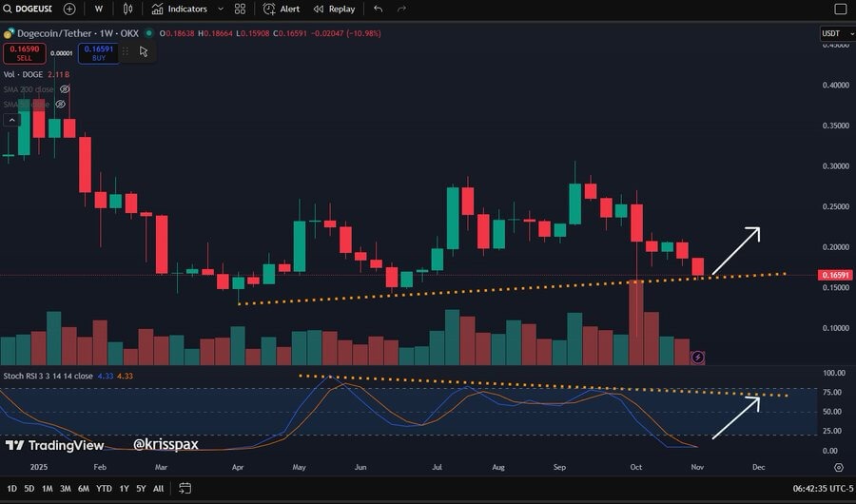The height and width of the screenshot is (504, 856).
Task: Expand the Indicators favorites dropdown arrow
Action: [x=221, y=9]
